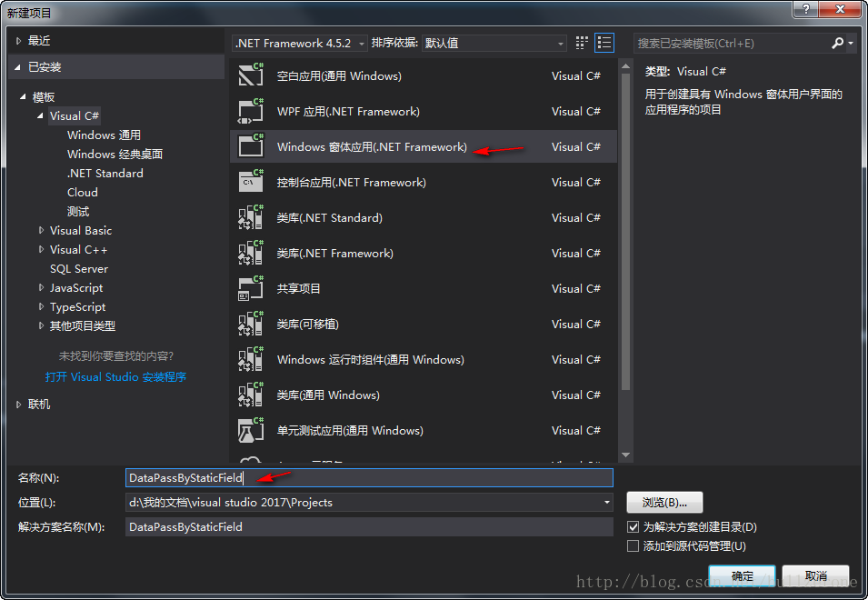Select 共享项目 template name
Screen dimensions: 868x600
(x=298, y=288)
